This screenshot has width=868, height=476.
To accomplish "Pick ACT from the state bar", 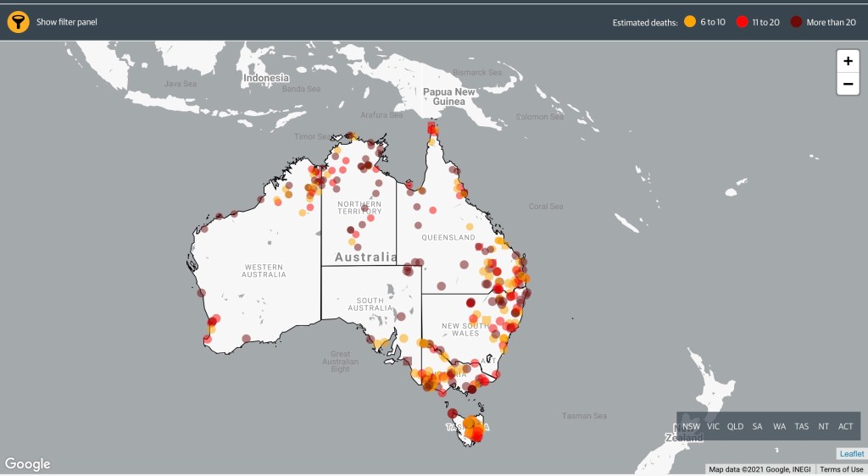I will coord(846,426).
